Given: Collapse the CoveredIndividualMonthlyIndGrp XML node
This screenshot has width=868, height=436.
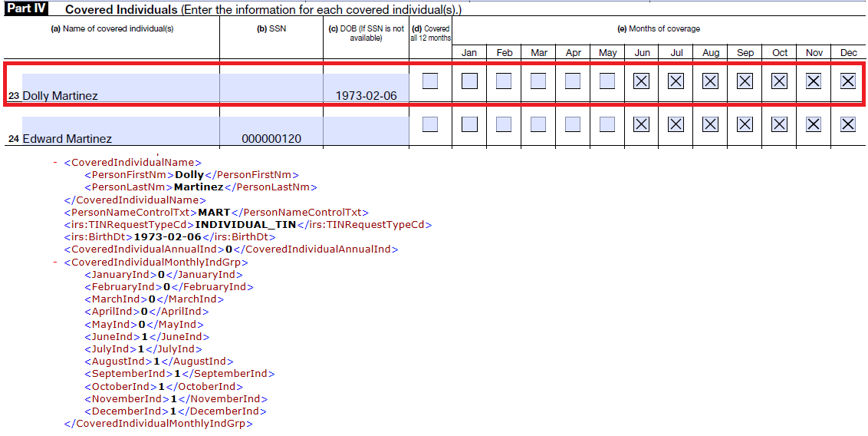Looking at the screenshot, I should pyautogui.click(x=55, y=263).
